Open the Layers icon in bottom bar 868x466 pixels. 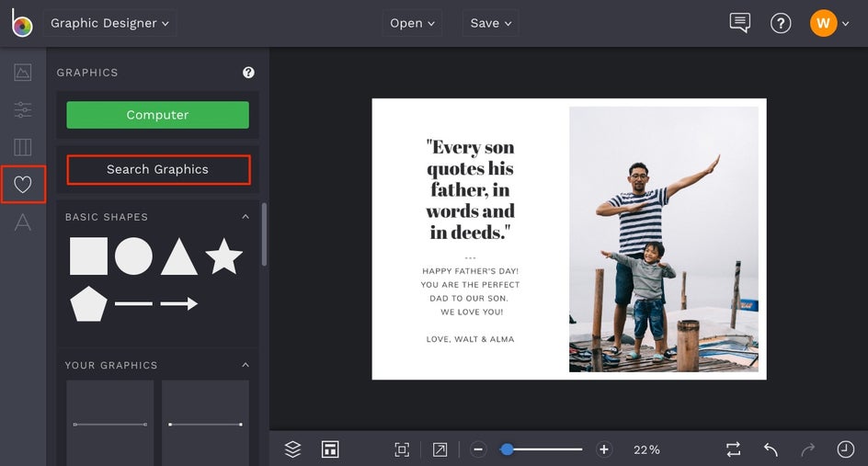coord(292,449)
